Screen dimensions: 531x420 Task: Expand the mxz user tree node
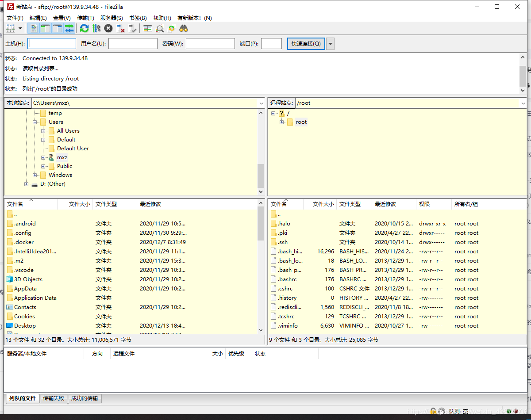[43, 157]
